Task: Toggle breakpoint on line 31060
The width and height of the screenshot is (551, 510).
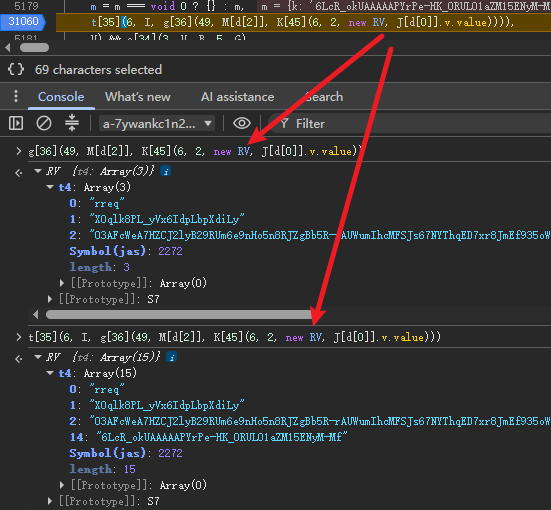Action: pos(23,22)
